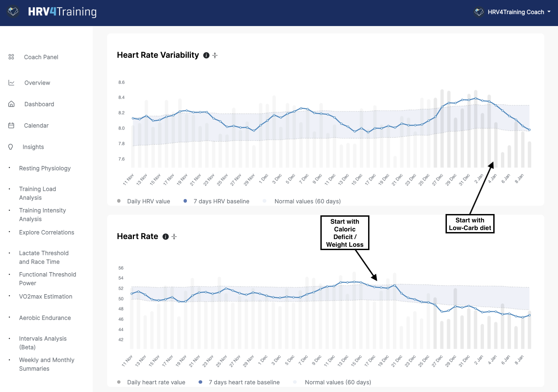558x392 pixels.
Task: Select Training Intensity Analysis menu item
Action: (42, 215)
